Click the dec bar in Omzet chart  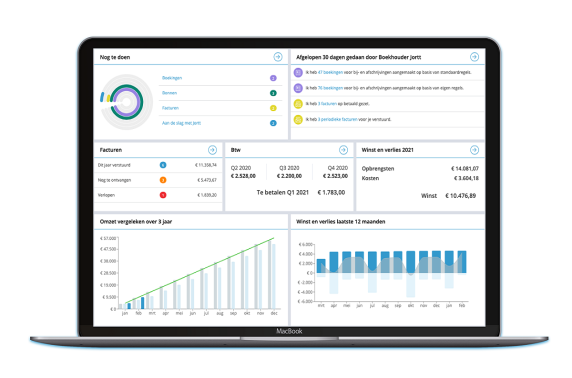pos(272,274)
